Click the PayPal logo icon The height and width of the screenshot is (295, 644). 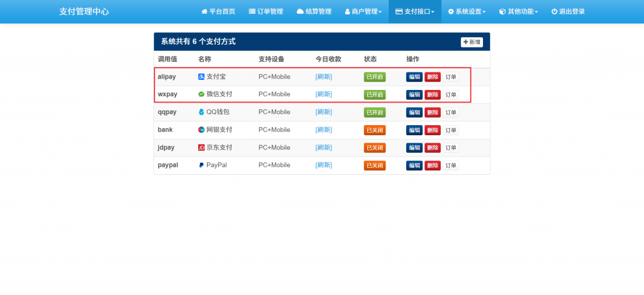click(x=201, y=165)
